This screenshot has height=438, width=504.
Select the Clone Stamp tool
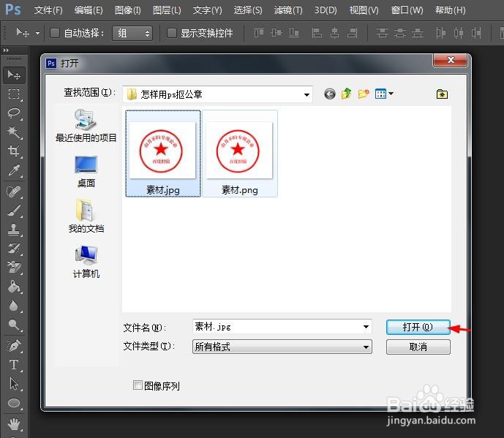coord(14,230)
